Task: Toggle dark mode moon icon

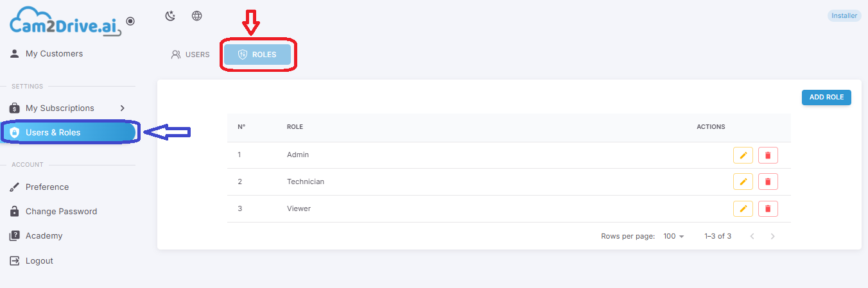Action: [170, 16]
